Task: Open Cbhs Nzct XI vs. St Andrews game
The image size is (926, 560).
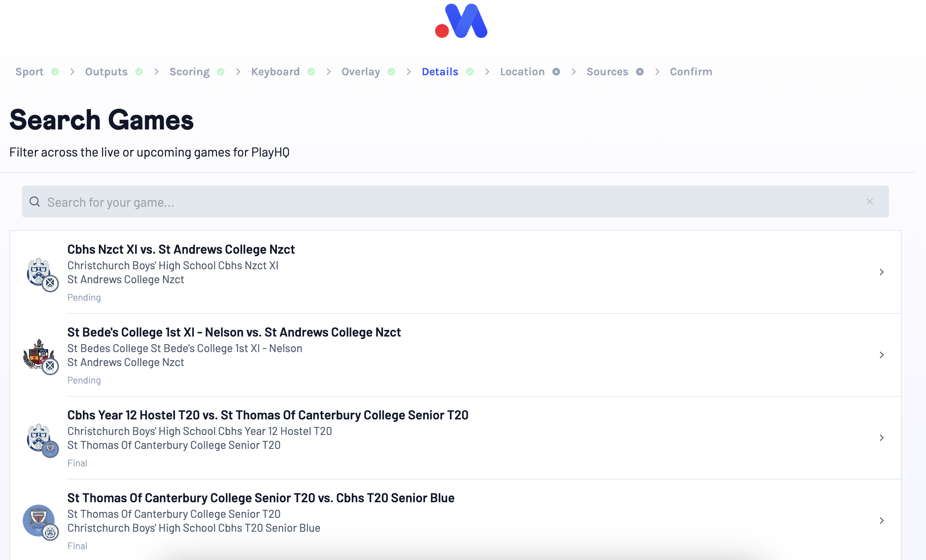Action: [455, 272]
